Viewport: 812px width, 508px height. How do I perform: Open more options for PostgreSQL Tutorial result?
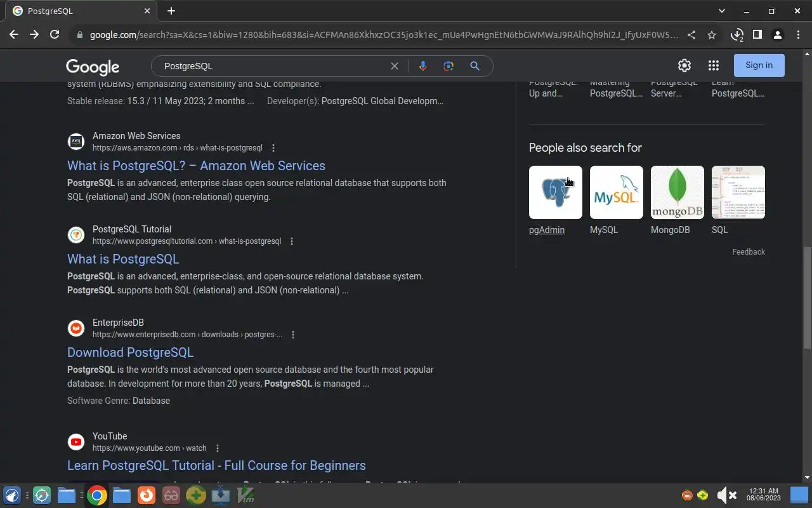click(x=292, y=241)
